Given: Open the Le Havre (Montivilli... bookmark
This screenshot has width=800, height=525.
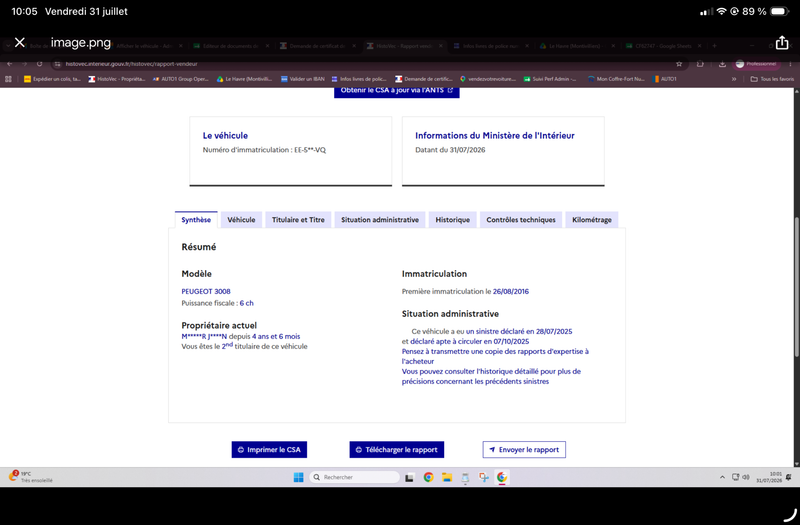Looking at the screenshot, I should tap(244, 79).
